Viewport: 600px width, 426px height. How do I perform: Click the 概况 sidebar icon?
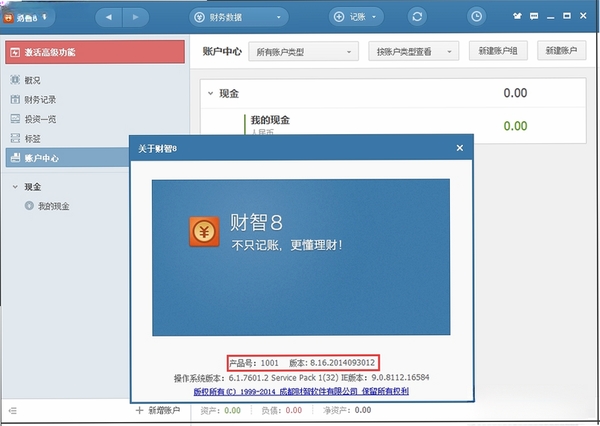[15, 80]
